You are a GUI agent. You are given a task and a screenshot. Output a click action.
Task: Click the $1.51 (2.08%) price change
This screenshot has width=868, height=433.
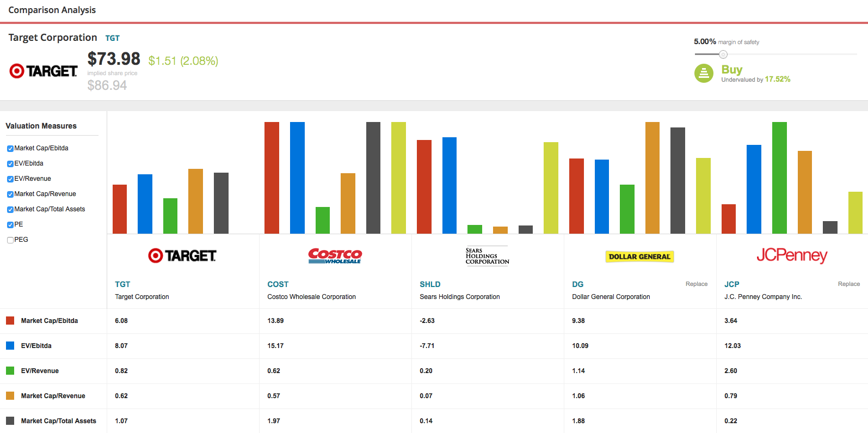183,61
